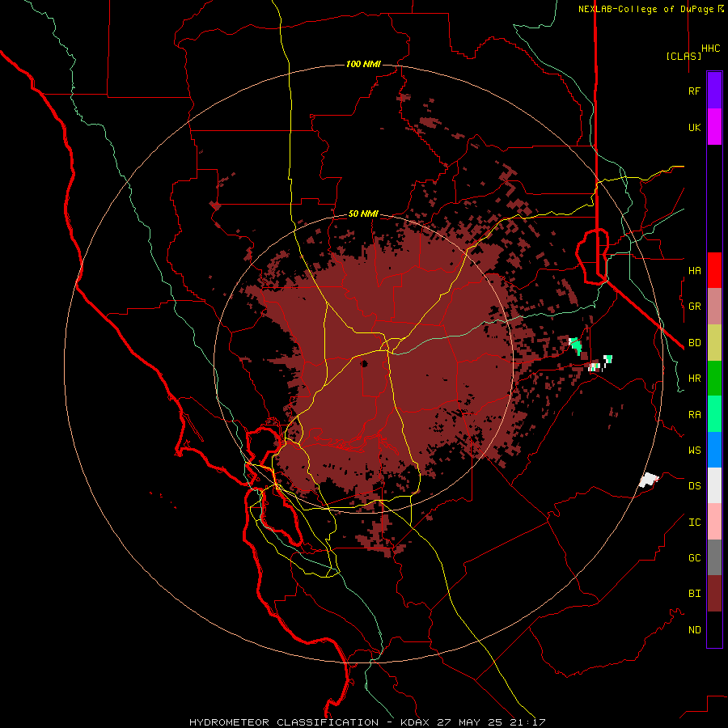Click the HYDROMETEOR CLASSIFICATION title text
This screenshot has height=728, width=728.
point(284,722)
